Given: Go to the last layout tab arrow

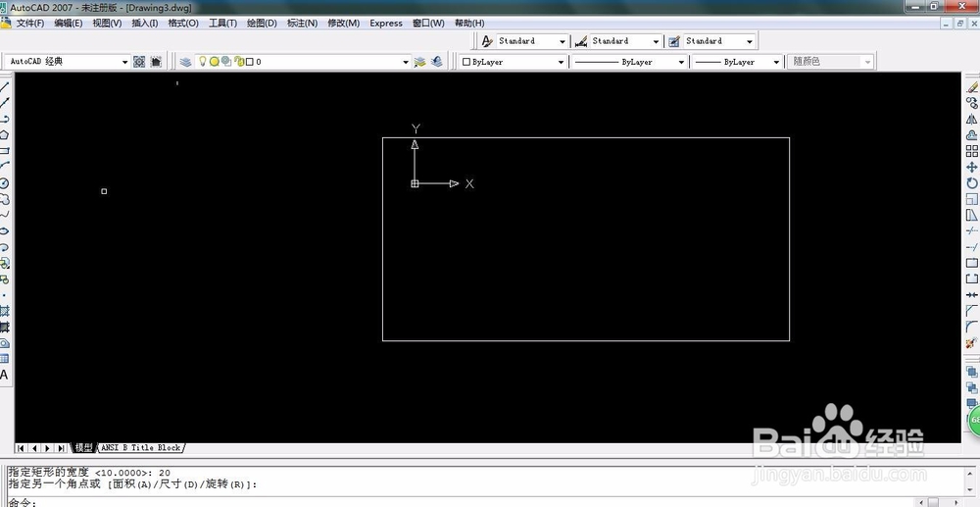Looking at the screenshot, I should click(x=61, y=448).
